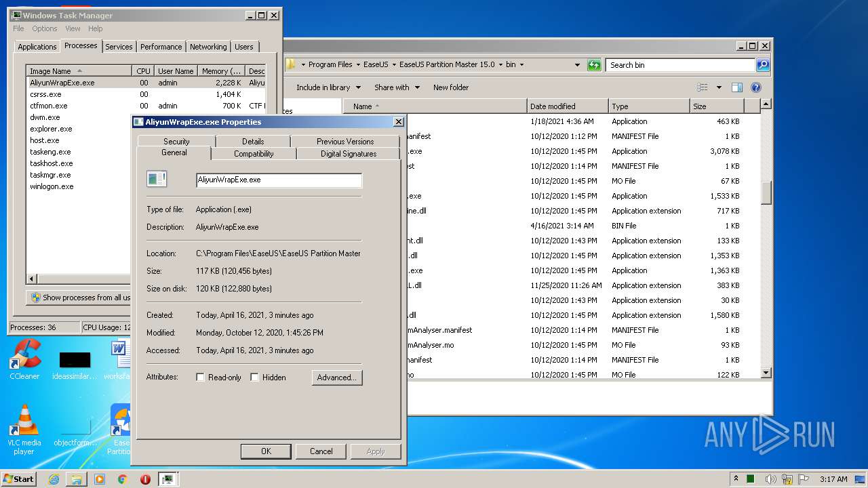Open Task Manager Help menu

pos(96,28)
